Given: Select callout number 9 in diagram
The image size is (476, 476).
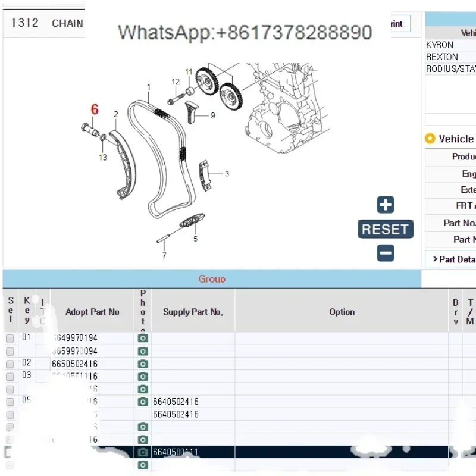Looking at the screenshot, I should [213, 115].
